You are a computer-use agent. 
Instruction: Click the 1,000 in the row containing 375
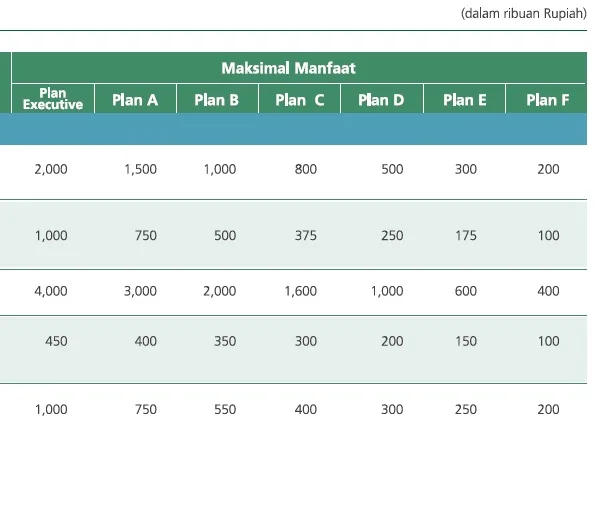(51, 235)
